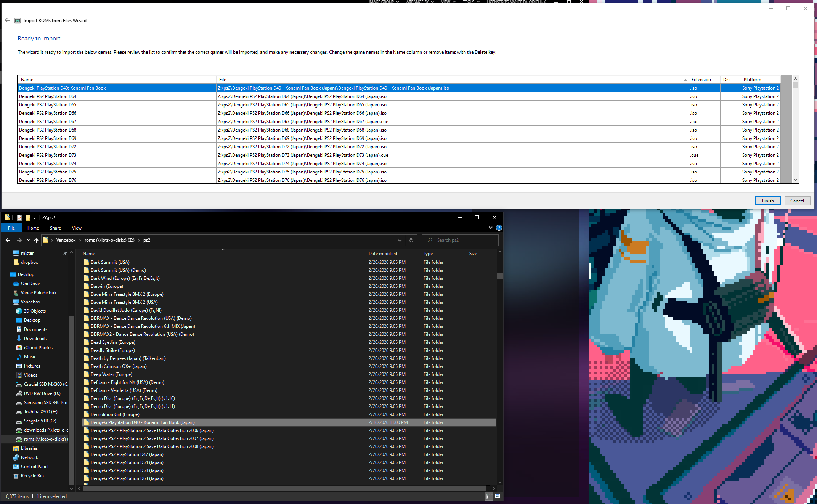Screen dimensions: 817x504
Task: Click properties icon in Explorer title bar
Action: click(19, 218)
